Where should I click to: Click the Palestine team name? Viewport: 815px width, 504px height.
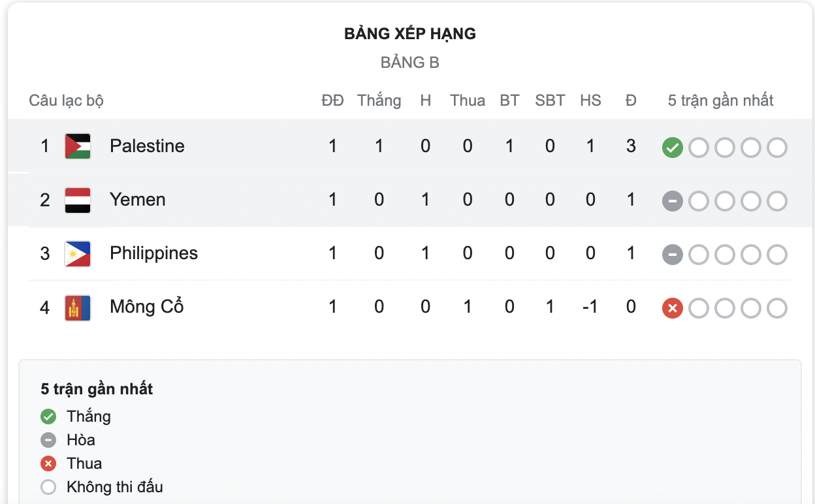147,146
